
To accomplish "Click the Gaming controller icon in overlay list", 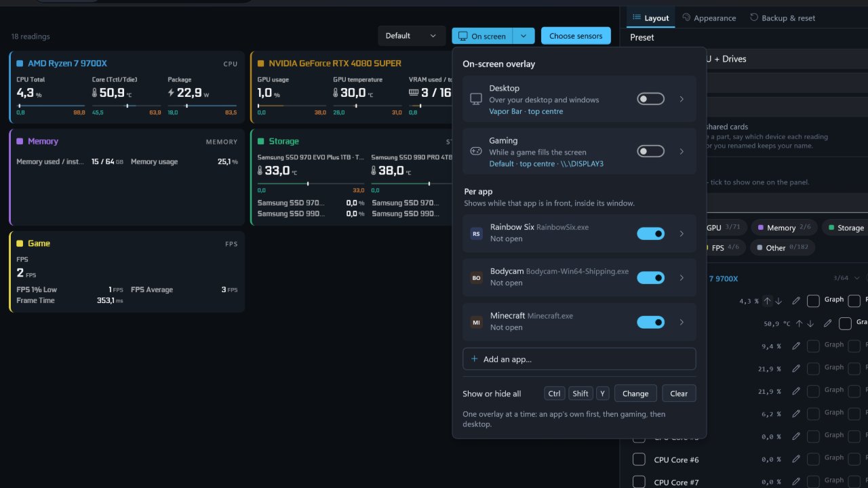I will (x=476, y=151).
